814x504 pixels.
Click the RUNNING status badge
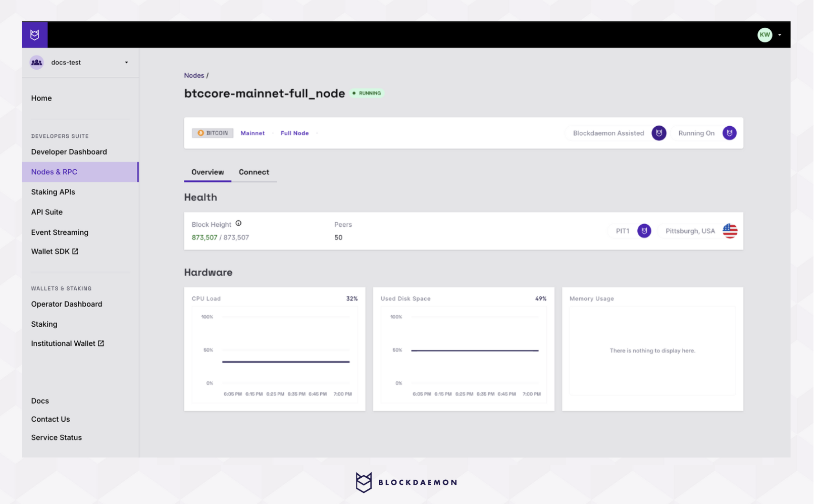point(367,93)
